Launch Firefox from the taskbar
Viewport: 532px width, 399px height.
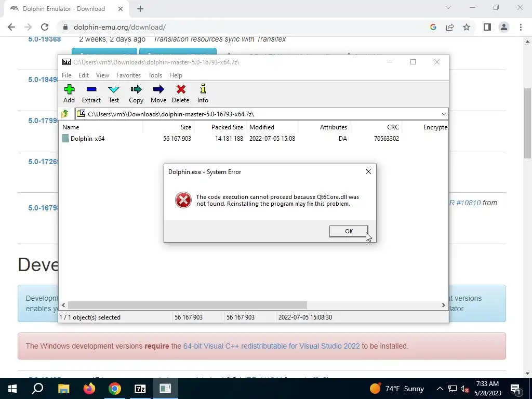click(89, 389)
